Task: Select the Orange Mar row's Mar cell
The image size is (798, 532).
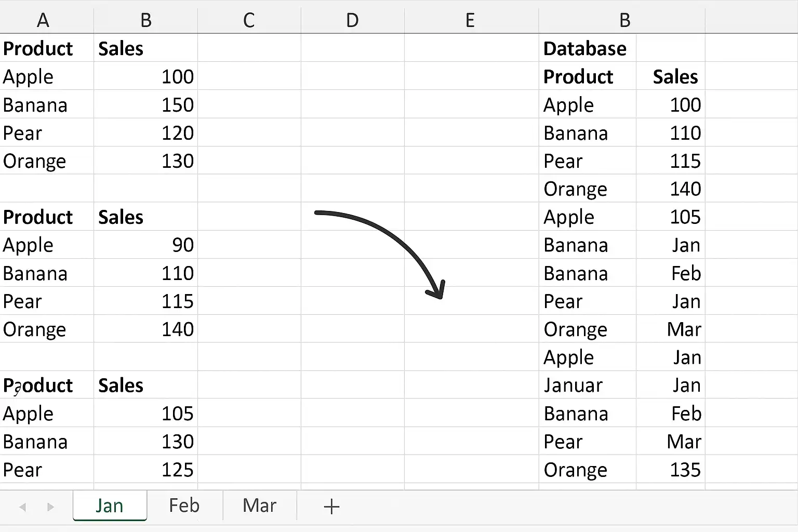Action: coord(670,329)
